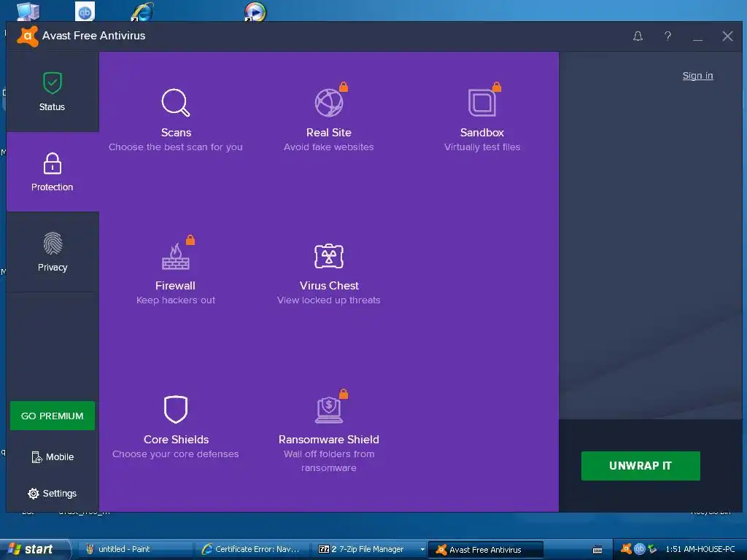Screen dimensions: 747x560
Task: Click 'Keep hackers out' description
Action: click(176, 300)
